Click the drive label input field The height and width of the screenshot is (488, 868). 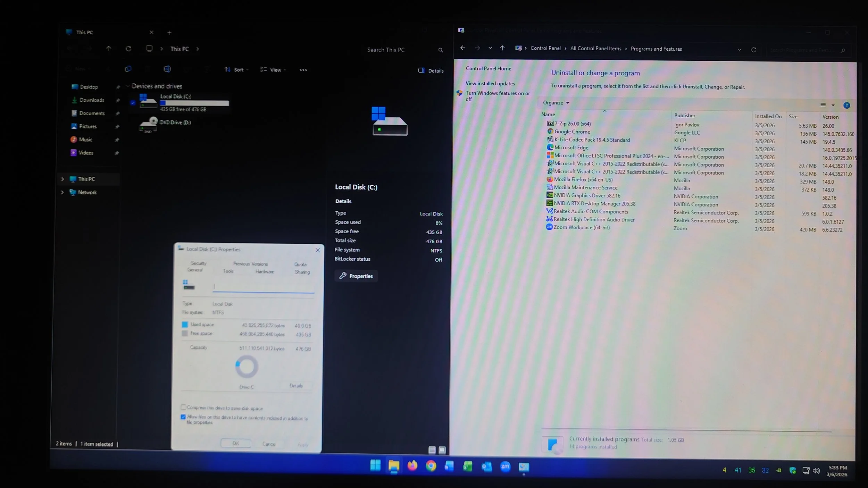tap(263, 287)
